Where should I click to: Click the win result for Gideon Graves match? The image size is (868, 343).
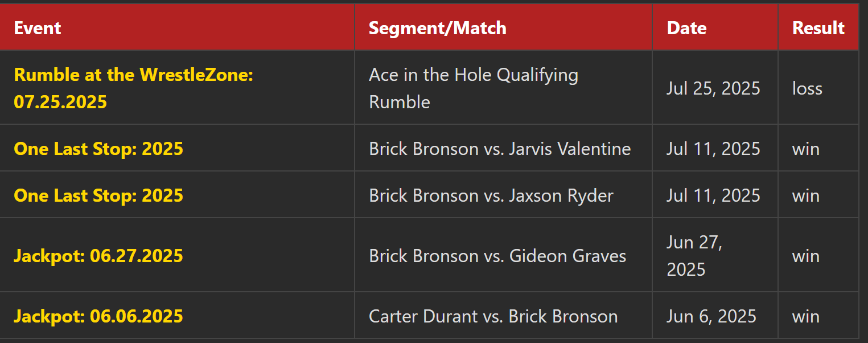pyautogui.click(x=818, y=255)
